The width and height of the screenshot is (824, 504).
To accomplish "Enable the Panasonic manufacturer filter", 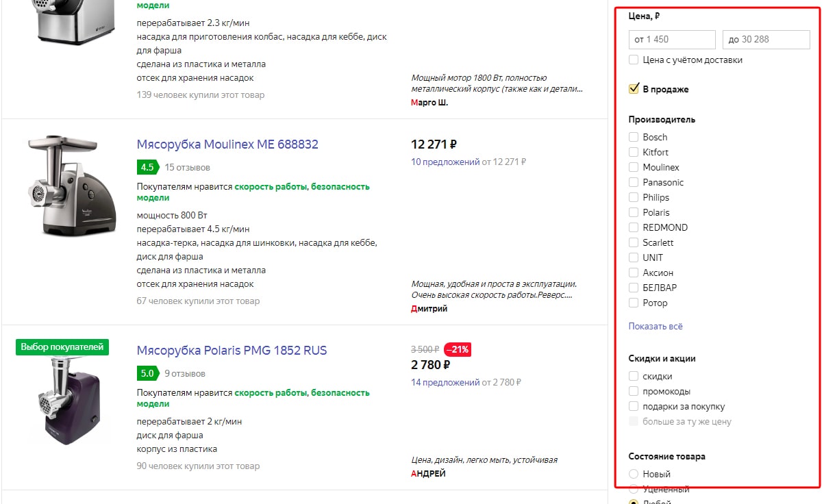I will [634, 182].
